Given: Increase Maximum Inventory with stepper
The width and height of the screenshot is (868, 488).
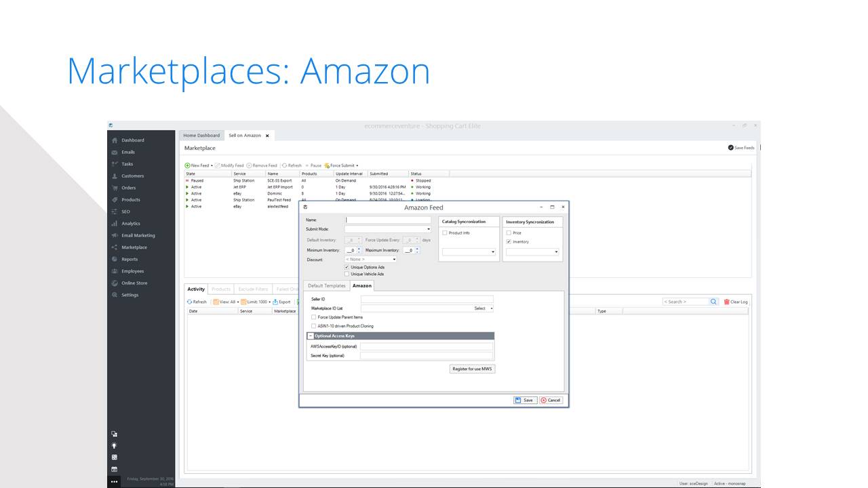Looking at the screenshot, I should coord(417,249).
